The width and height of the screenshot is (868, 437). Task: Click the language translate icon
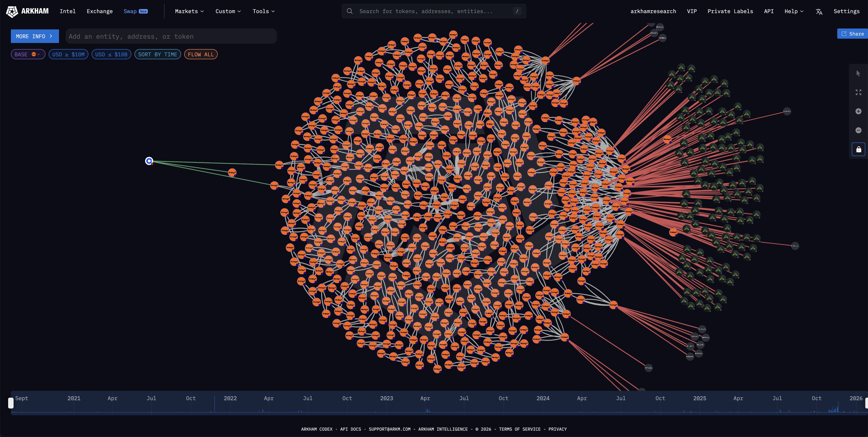click(x=819, y=12)
